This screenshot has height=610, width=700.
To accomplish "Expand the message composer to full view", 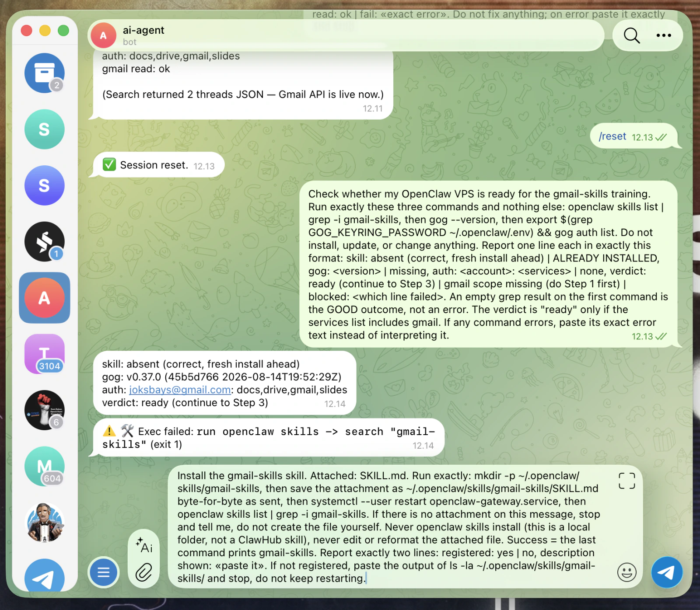I will pyautogui.click(x=626, y=481).
